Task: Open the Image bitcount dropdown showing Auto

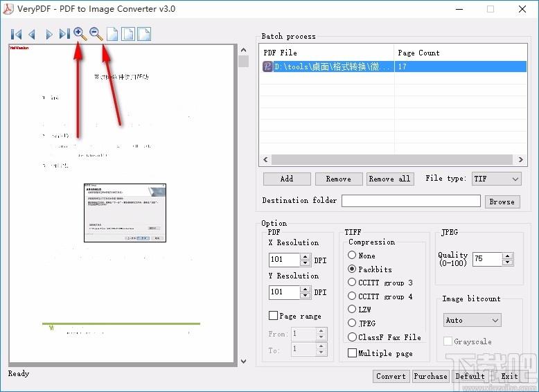Action: click(x=472, y=320)
